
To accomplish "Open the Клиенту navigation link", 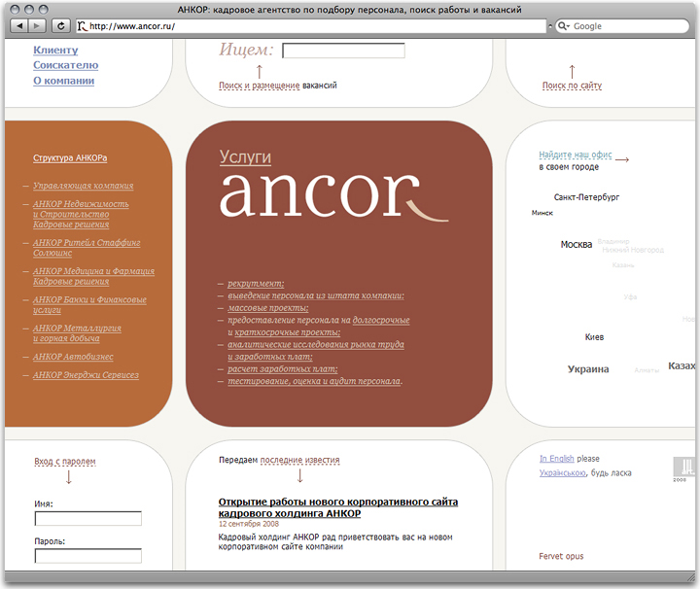I will (x=56, y=50).
